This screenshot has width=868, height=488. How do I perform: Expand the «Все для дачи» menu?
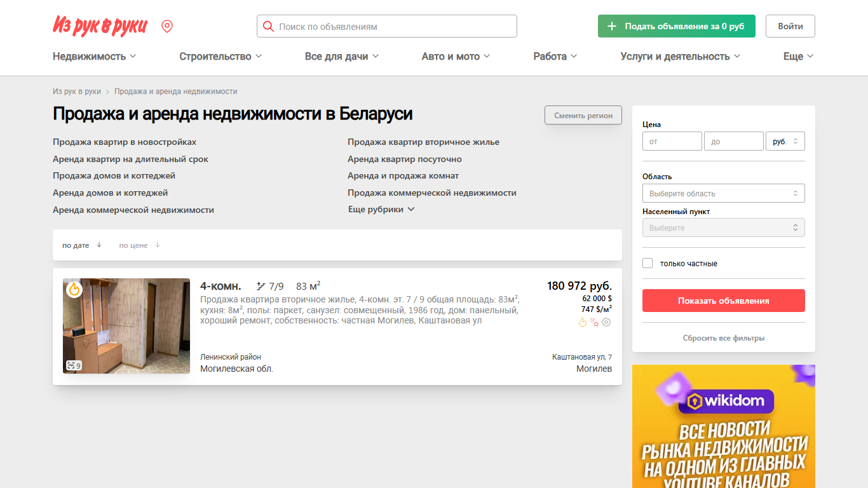342,56
